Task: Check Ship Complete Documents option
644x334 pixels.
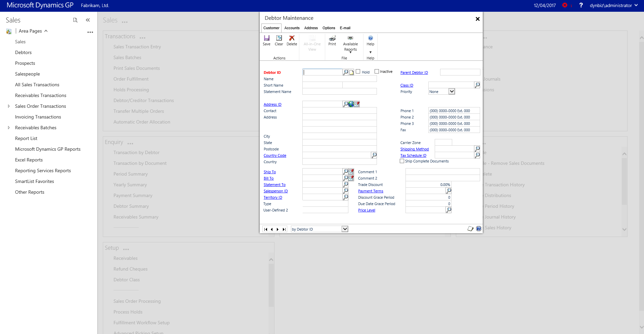Action: [x=402, y=161]
